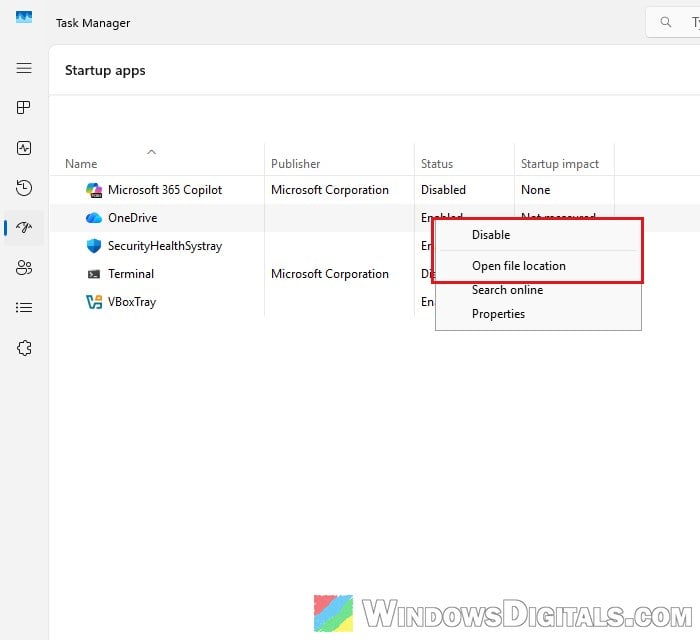Click the Disabled status of Copilot

click(x=443, y=190)
